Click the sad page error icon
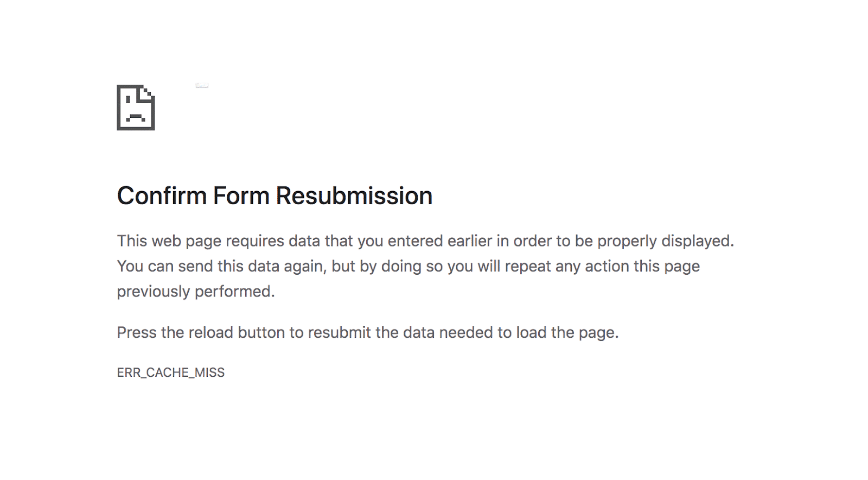The width and height of the screenshot is (868, 480). (x=136, y=108)
